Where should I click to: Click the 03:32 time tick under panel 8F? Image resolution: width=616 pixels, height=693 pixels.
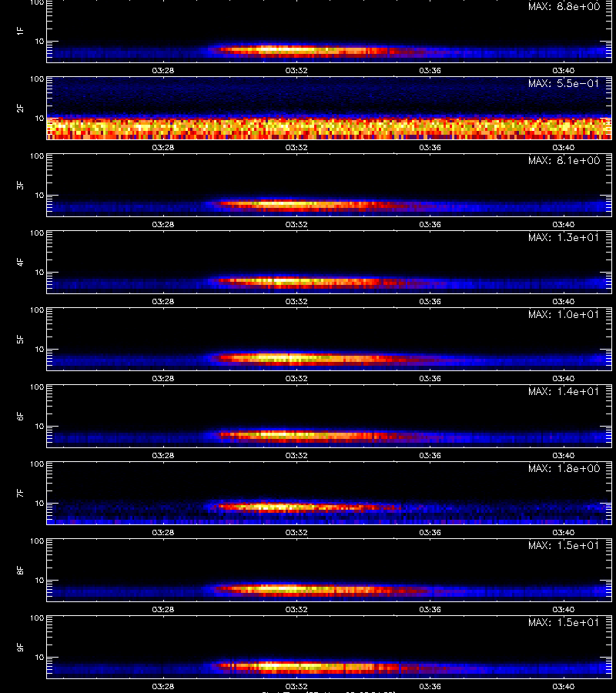296,609
